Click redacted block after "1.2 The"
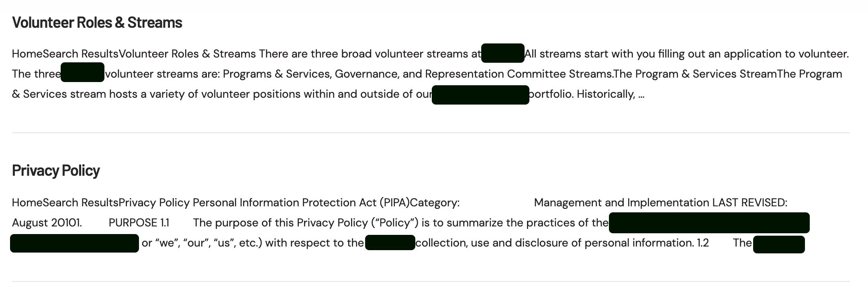 click(778, 245)
